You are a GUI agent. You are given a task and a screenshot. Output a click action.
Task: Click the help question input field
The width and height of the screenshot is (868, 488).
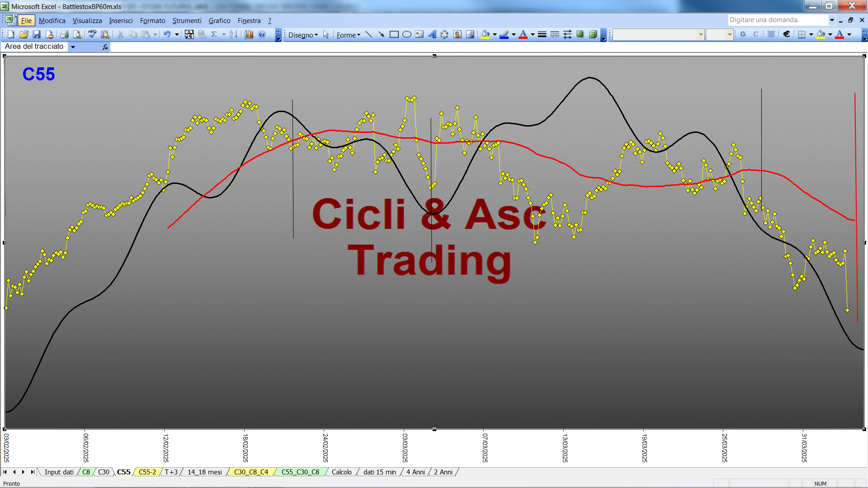pyautogui.click(x=778, y=20)
